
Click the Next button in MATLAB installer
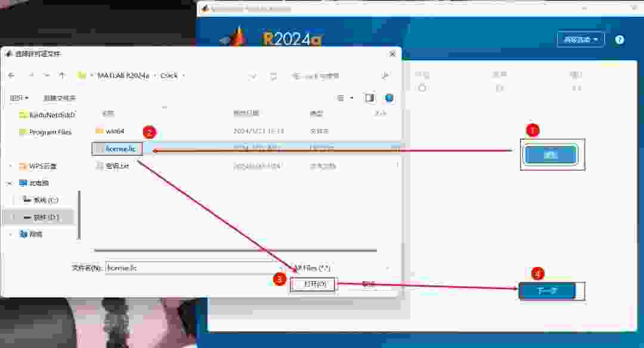[x=547, y=291]
